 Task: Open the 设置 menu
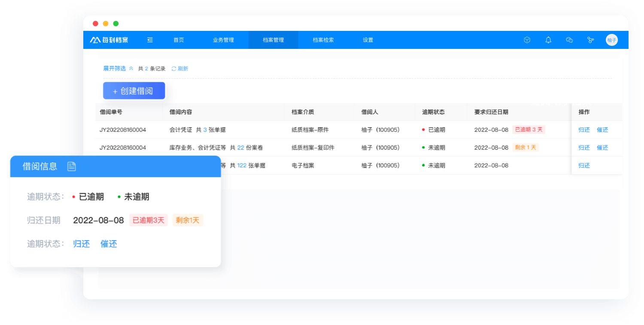(x=368, y=40)
